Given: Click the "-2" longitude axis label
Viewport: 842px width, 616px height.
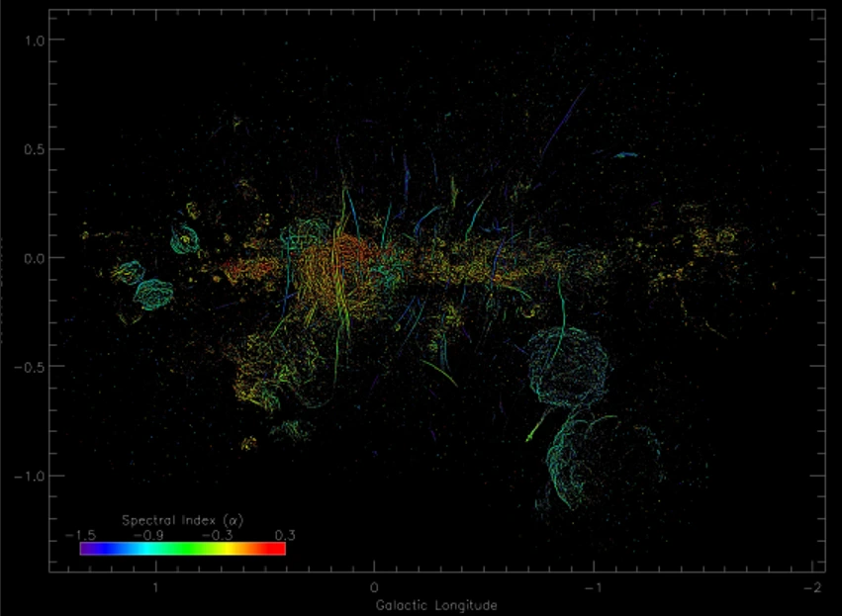Looking at the screenshot, I should (x=812, y=587).
